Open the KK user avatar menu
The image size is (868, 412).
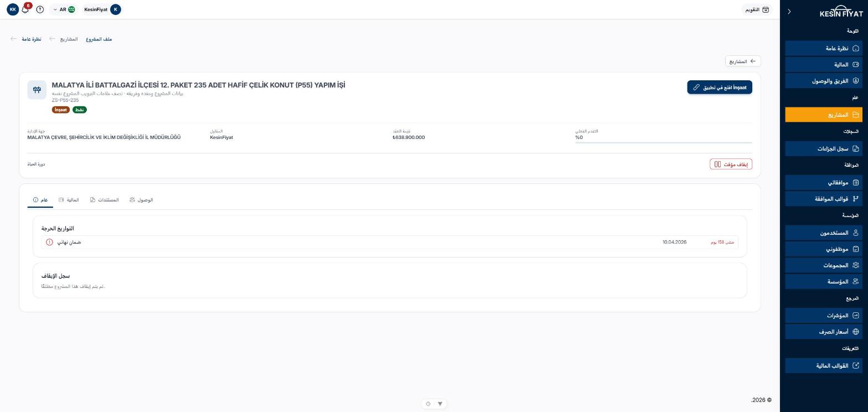[13, 9]
